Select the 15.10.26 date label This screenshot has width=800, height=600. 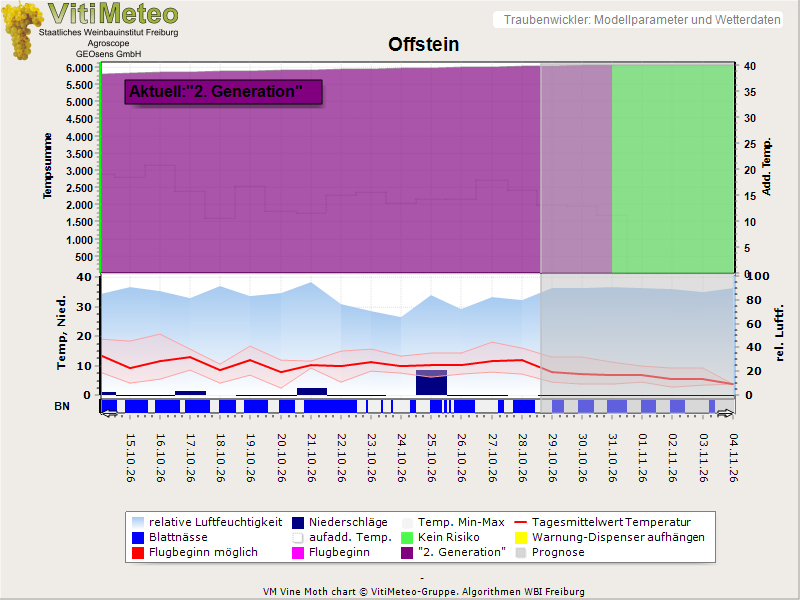coord(131,458)
